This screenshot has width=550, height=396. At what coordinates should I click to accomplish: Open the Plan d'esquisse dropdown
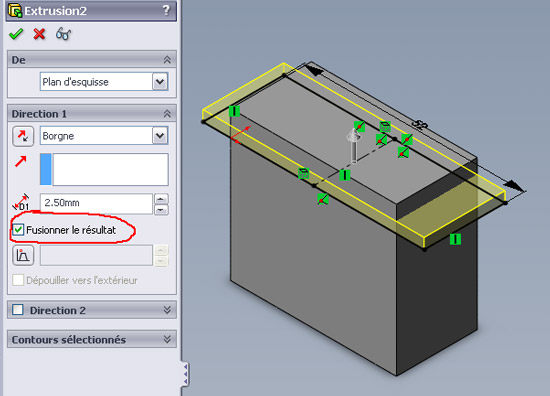click(x=160, y=82)
